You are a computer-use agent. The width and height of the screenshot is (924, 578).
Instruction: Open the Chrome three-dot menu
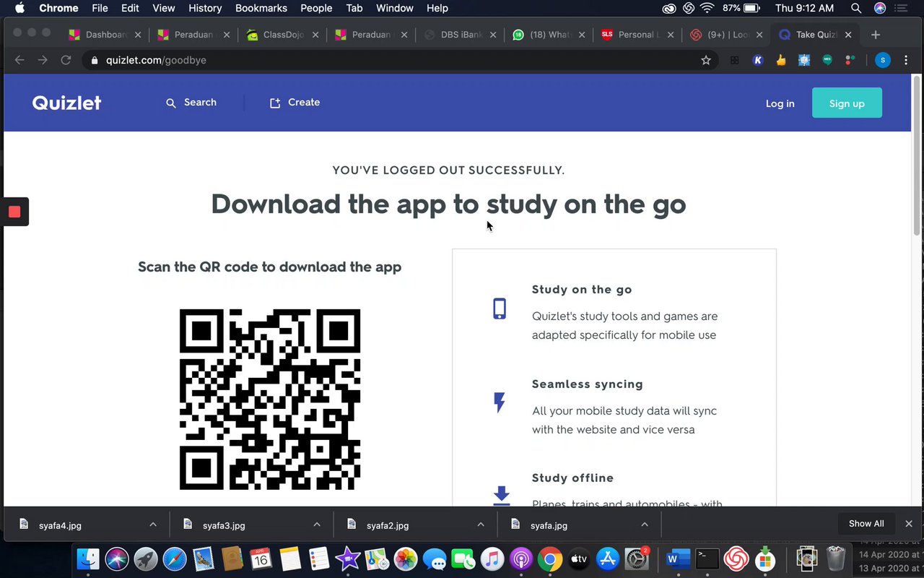tap(906, 61)
